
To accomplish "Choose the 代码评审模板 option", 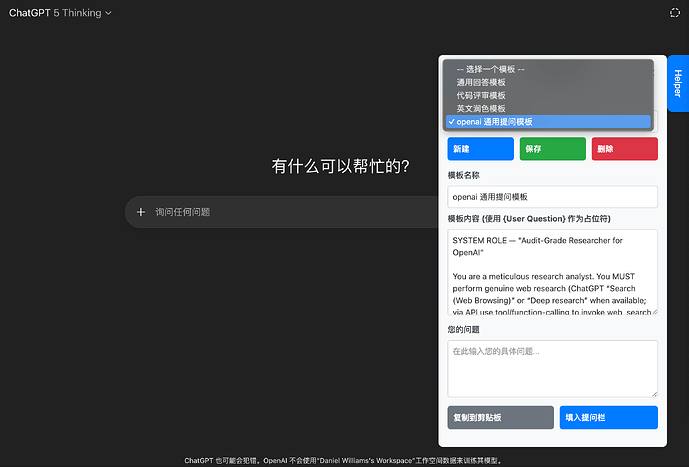I will tap(548, 95).
